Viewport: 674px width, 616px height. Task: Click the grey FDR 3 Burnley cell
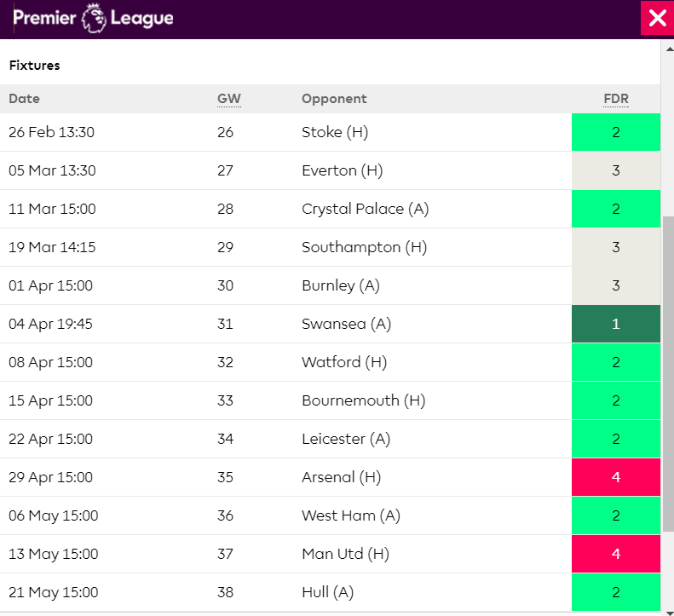(615, 285)
